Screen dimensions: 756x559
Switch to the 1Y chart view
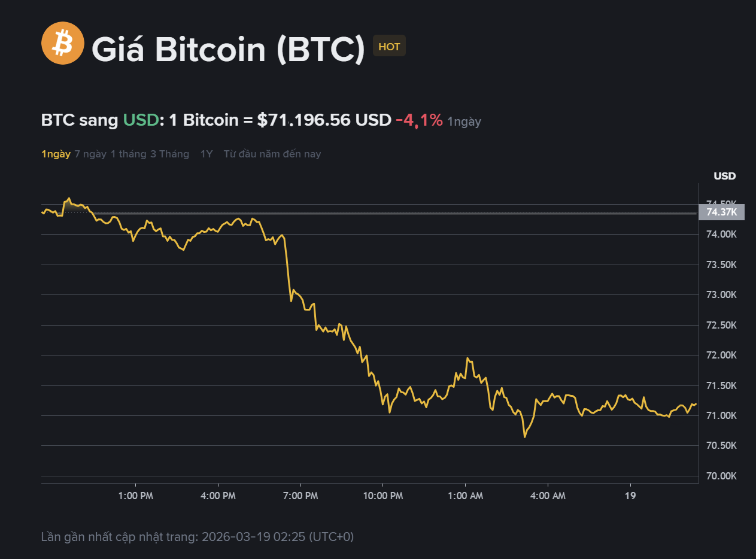click(x=207, y=154)
